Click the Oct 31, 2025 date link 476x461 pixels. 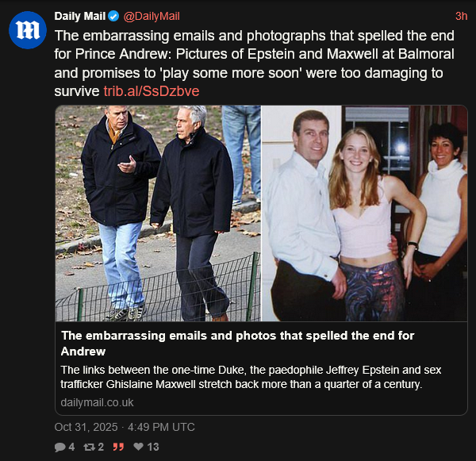(125, 427)
